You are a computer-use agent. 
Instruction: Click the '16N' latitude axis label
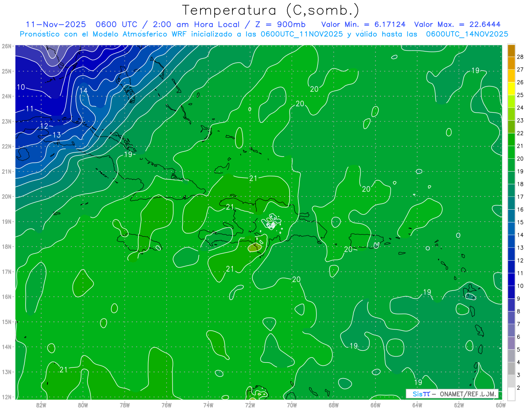pyautogui.click(x=6, y=297)
